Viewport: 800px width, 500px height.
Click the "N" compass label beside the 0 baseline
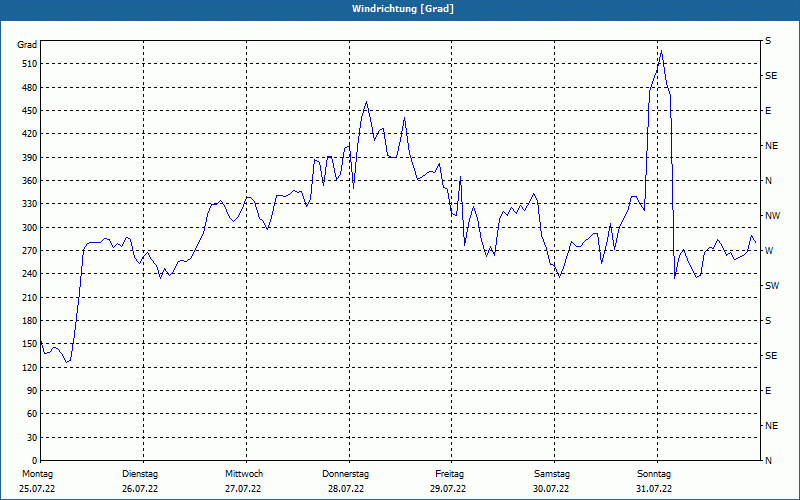click(768, 461)
